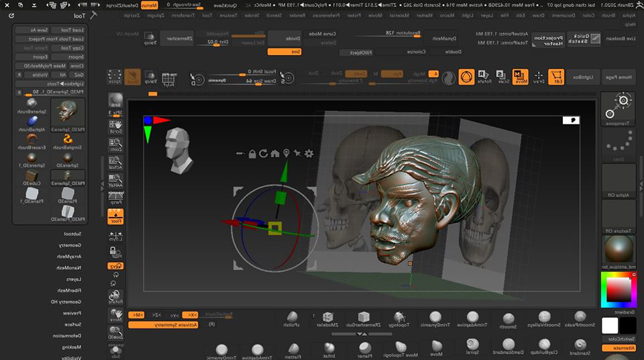Toggle the Smt button off

click(284, 52)
